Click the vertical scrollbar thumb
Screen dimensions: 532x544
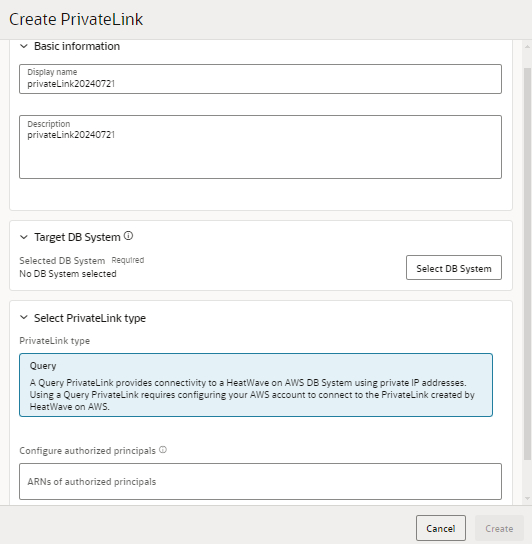[x=527, y=264]
